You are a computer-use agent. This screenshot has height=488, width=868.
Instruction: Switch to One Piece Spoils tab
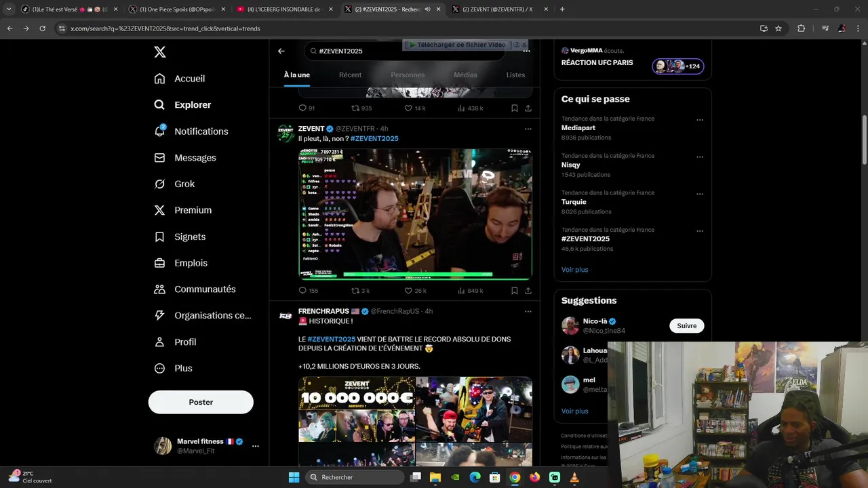coord(176,9)
